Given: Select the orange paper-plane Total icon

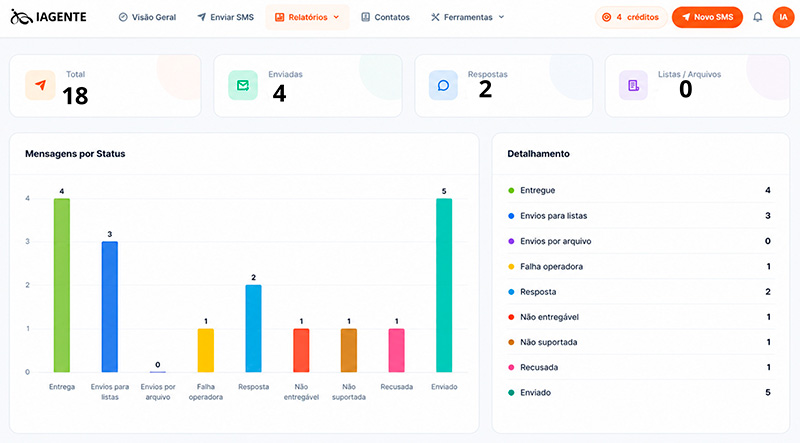Looking at the screenshot, I should click(40, 85).
